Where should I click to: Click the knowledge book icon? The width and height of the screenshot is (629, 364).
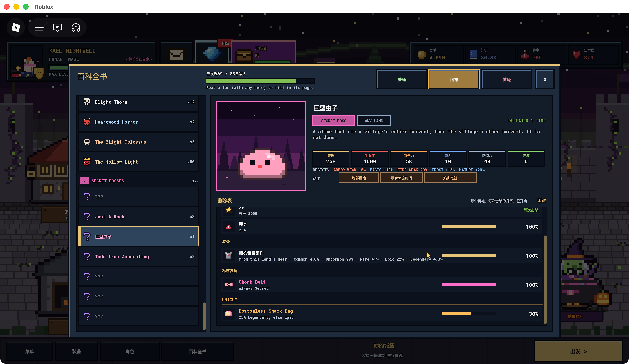point(473,54)
